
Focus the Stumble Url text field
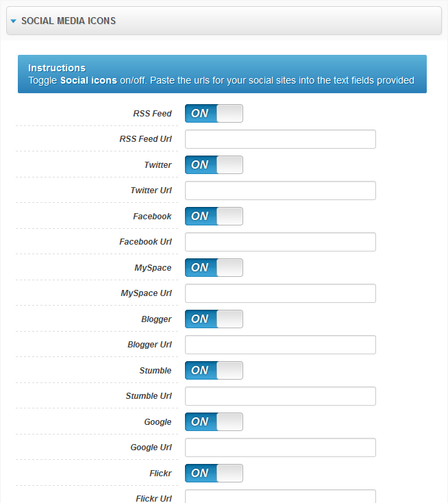280,396
